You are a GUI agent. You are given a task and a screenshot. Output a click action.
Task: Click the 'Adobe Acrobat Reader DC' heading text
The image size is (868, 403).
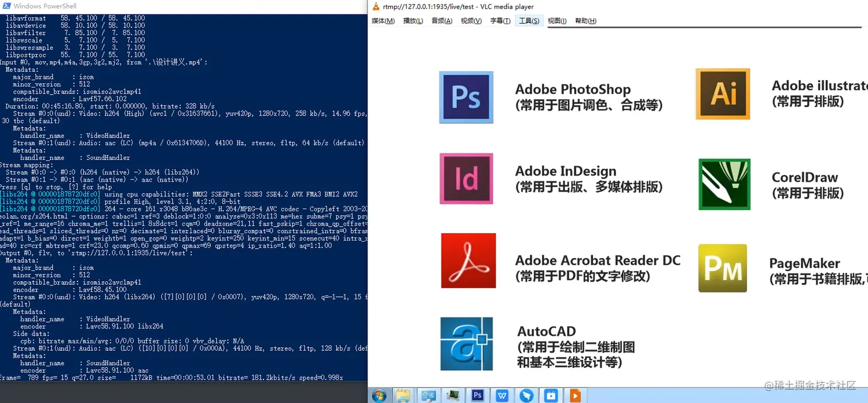pyautogui.click(x=598, y=261)
